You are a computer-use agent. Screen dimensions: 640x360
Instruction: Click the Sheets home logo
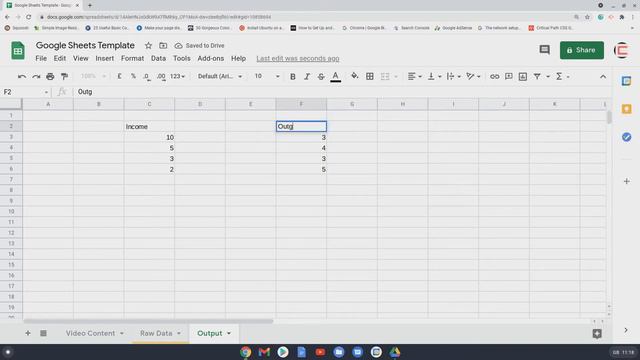[x=18, y=51]
